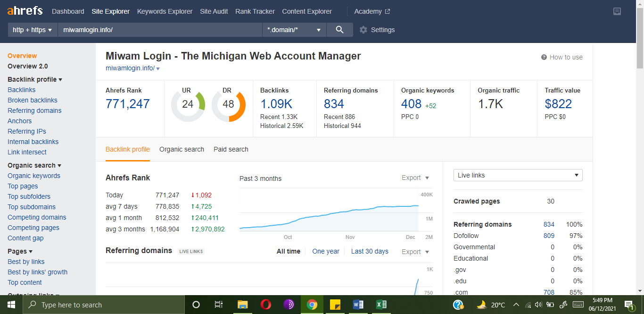Open the Broken backlinks sidebar link
This screenshot has height=314, width=644.
pos(33,100)
